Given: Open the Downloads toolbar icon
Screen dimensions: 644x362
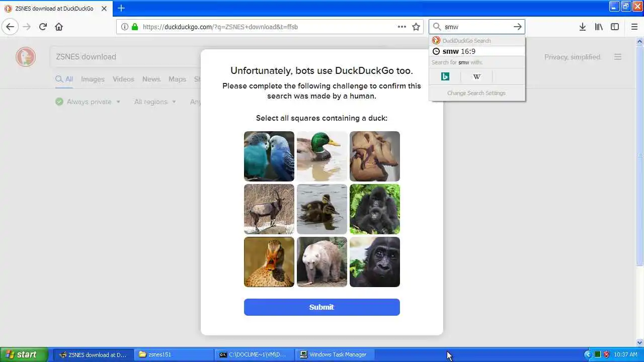Looking at the screenshot, I should [582, 27].
